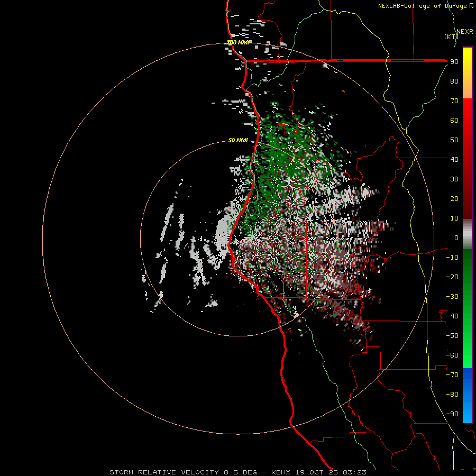Screen dimensions: 476x476
Task: Click the -90 value on the velocity scale
Action: click(452, 414)
